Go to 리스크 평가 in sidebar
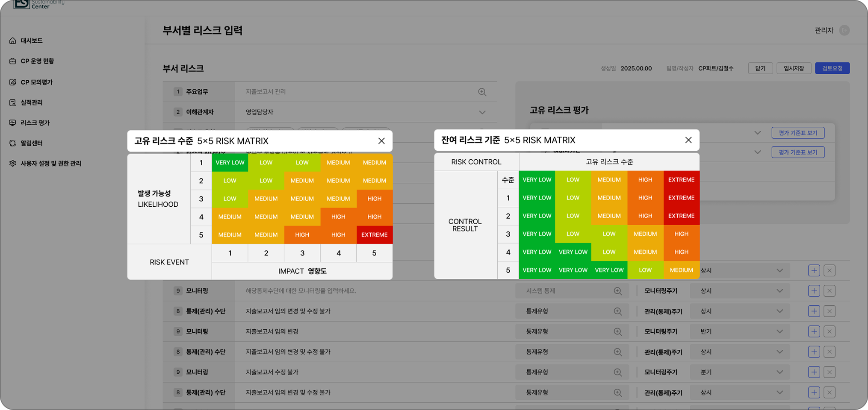868x410 pixels. pyautogui.click(x=35, y=123)
